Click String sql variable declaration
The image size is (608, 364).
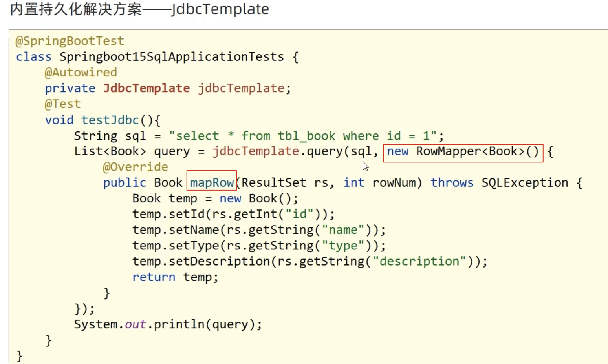tap(110, 136)
